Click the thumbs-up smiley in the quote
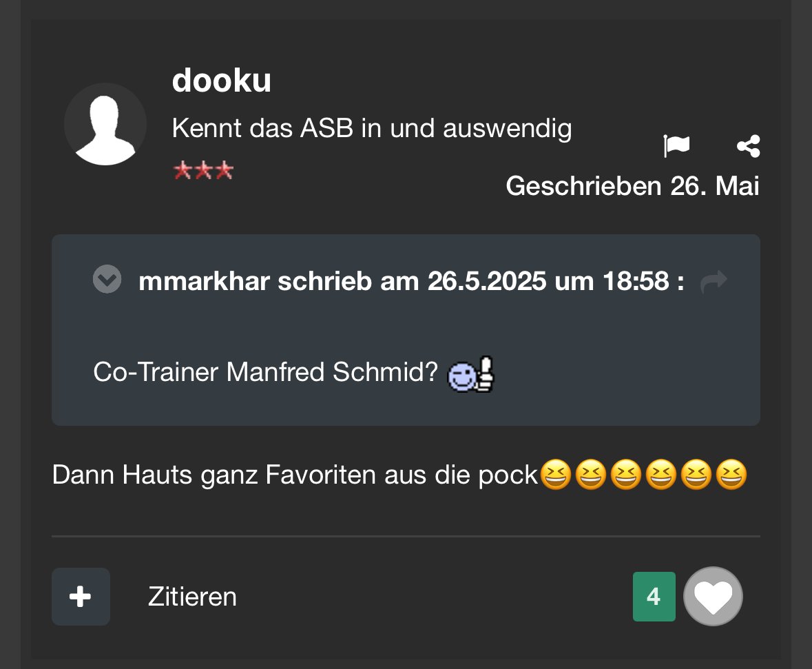Screen dimensions: 812x669 click(x=472, y=374)
